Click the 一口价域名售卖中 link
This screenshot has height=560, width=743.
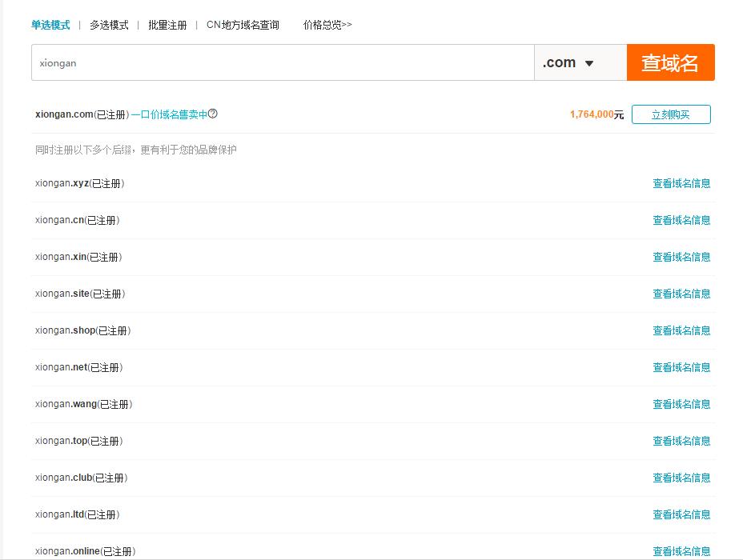point(169,114)
